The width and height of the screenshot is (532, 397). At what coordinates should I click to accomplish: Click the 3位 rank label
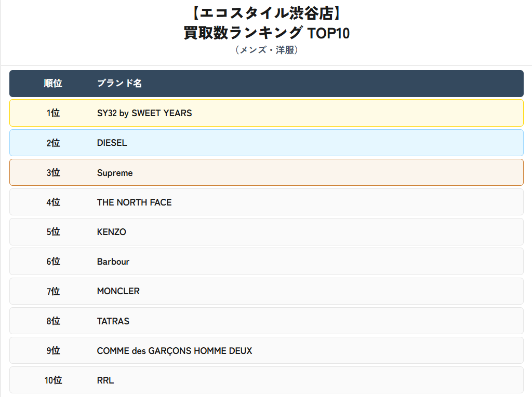point(54,173)
